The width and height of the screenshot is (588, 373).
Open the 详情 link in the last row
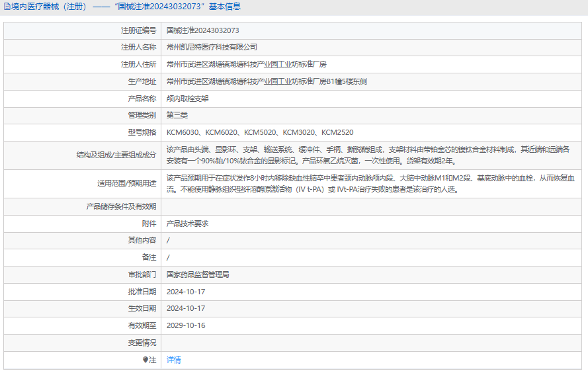[x=174, y=360]
